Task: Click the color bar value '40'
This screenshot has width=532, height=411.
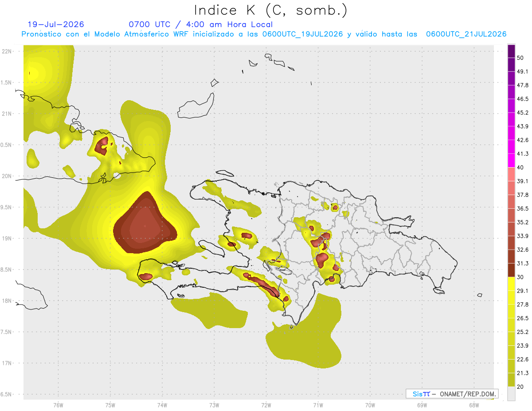Action: (521, 168)
